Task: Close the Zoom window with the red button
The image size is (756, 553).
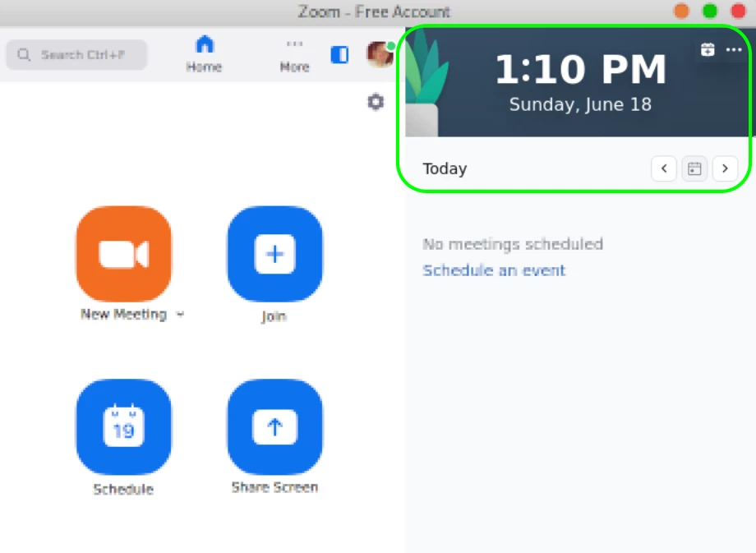Action: coord(738,11)
